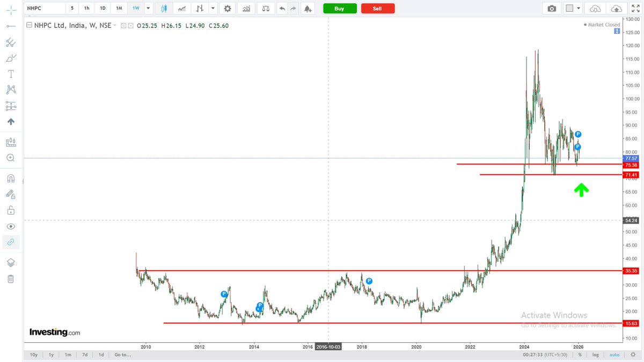Hide all drawings with eye icon
The height and width of the screenshot is (362, 644).
tap(11, 226)
